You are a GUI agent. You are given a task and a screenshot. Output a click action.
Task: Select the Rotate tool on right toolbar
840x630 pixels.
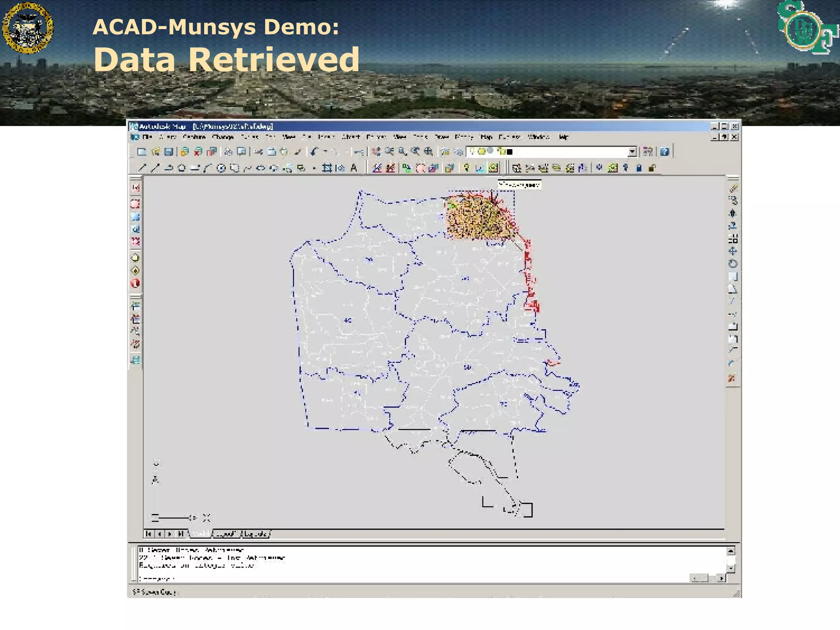coord(733,264)
